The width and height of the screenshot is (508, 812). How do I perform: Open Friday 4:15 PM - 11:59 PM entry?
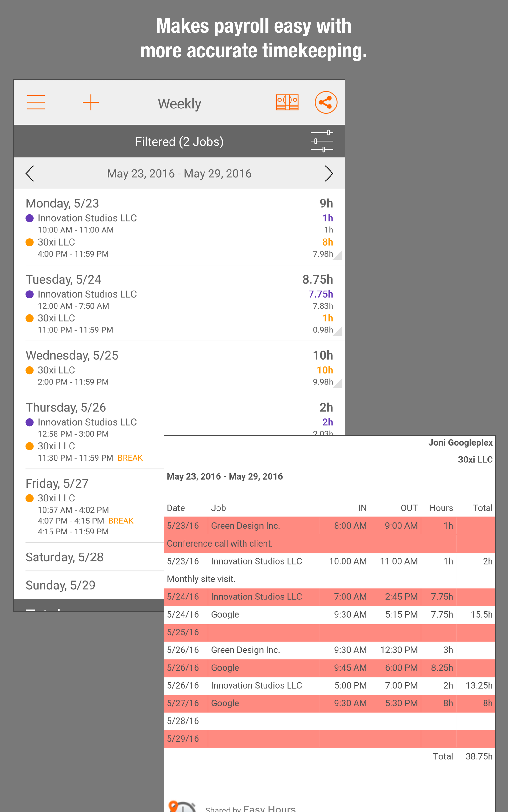pos(73,532)
